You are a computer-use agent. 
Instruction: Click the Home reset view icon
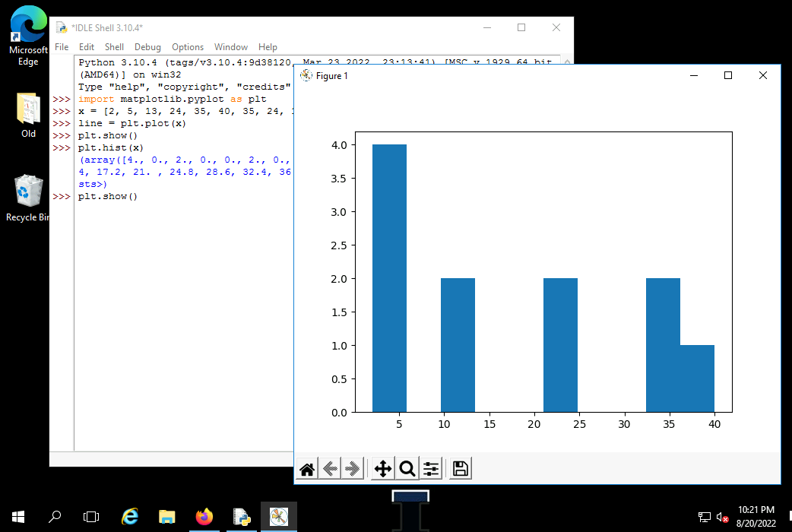pyautogui.click(x=307, y=469)
